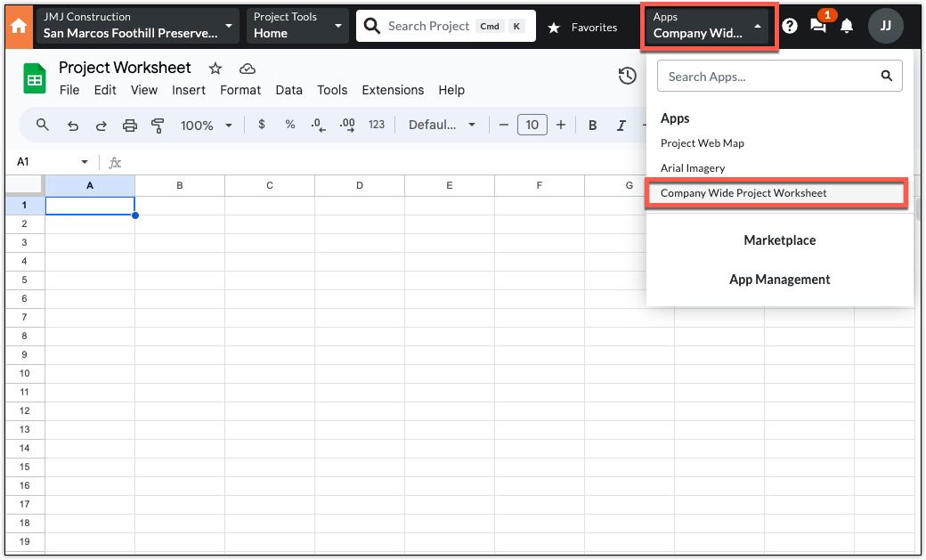The image size is (926, 560).
Task: Activate the paint format tool
Action: tap(158, 126)
